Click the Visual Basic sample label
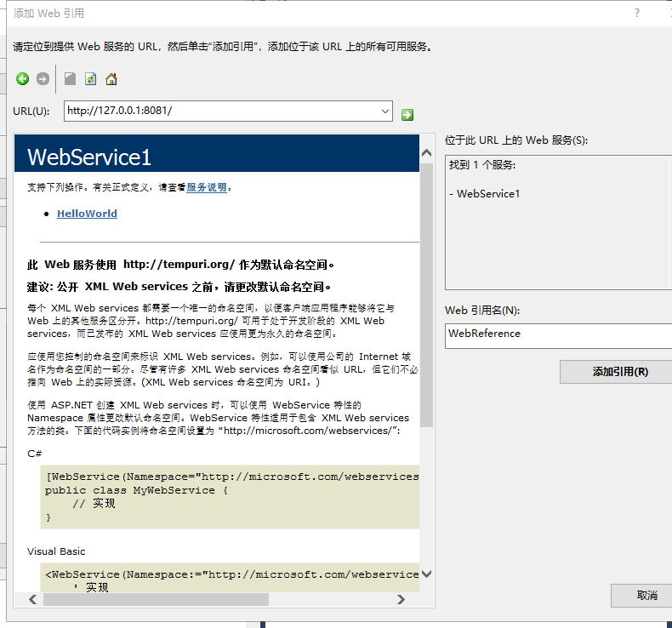 (x=56, y=551)
